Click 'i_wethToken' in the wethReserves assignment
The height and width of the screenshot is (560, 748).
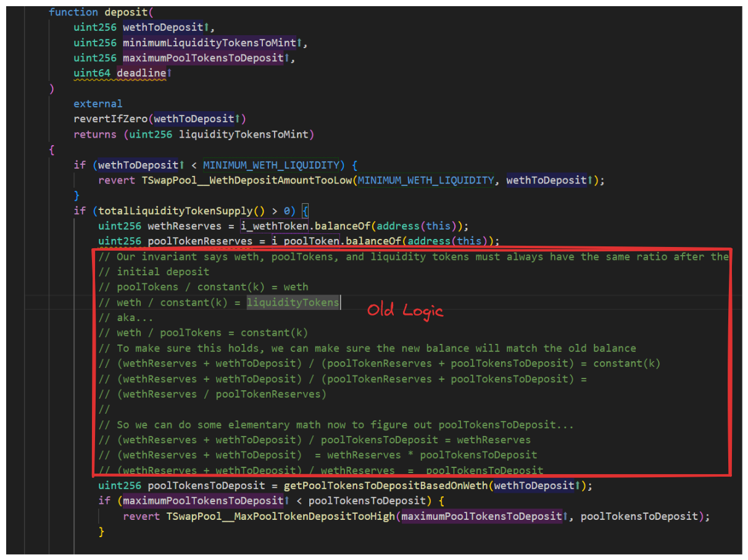(x=275, y=226)
